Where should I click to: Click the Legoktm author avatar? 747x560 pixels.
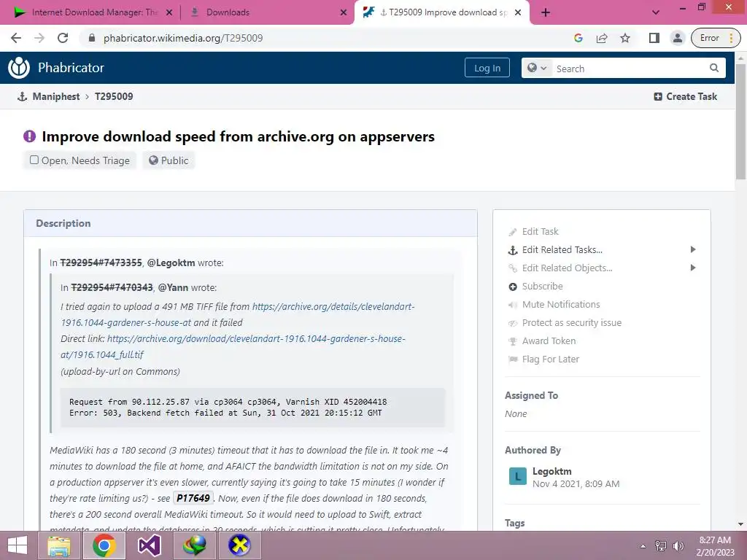click(517, 476)
